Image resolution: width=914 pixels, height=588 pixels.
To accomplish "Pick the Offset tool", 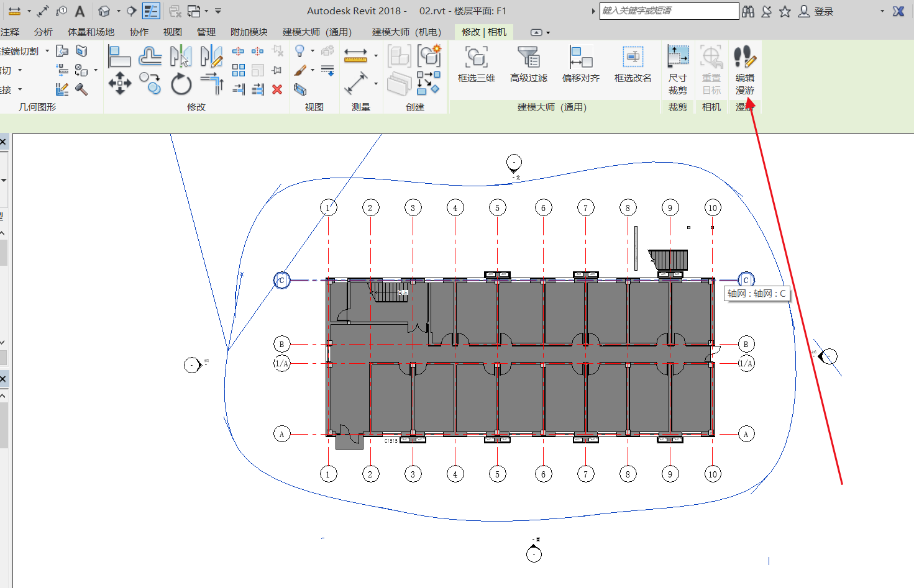I will 150,57.
